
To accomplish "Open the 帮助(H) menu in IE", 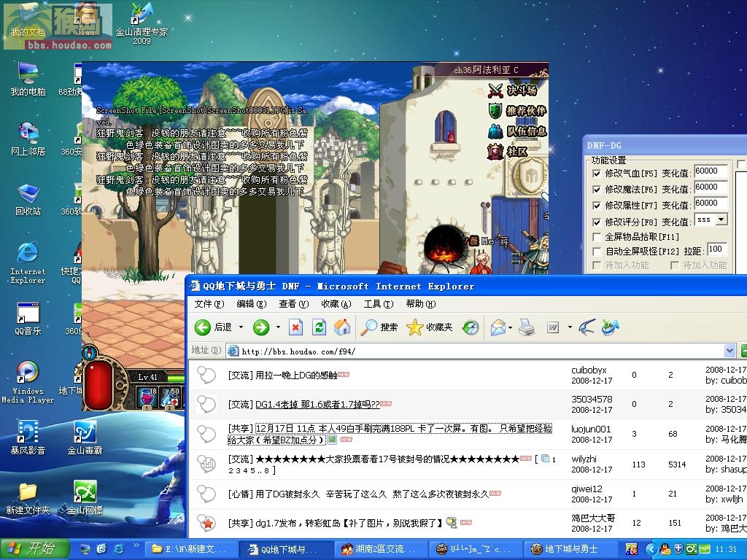I will point(421,304).
